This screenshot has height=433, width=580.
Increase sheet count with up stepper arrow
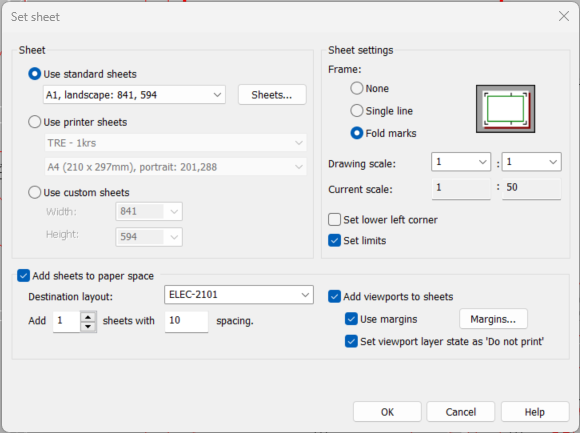tap(88, 317)
